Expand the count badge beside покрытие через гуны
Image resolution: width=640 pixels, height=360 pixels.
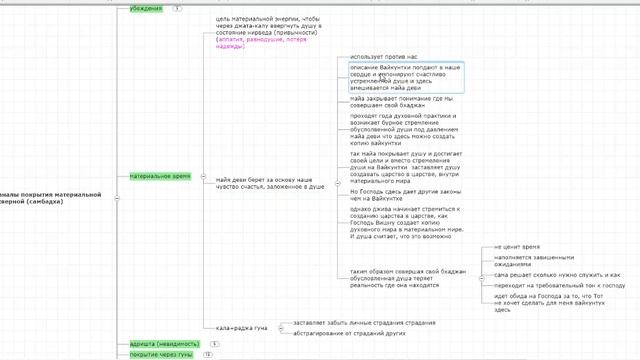[x=208, y=355]
